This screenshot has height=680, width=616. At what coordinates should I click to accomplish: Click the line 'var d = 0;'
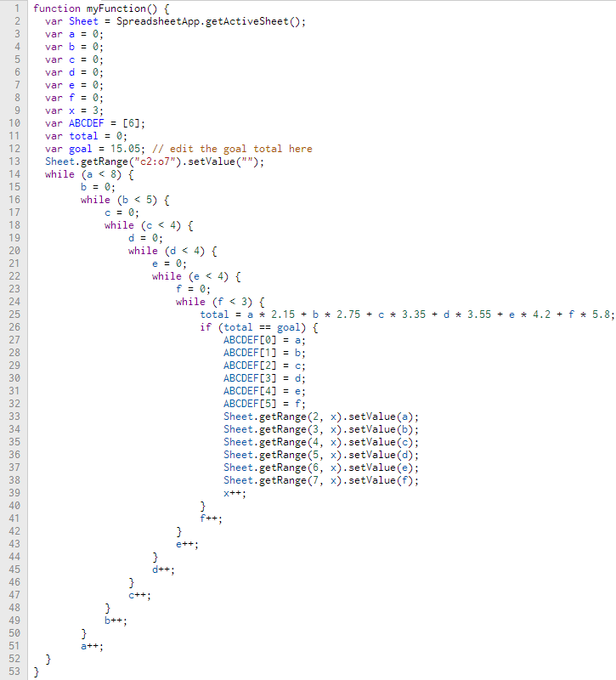pyautogui.click(x=74, y=72)
